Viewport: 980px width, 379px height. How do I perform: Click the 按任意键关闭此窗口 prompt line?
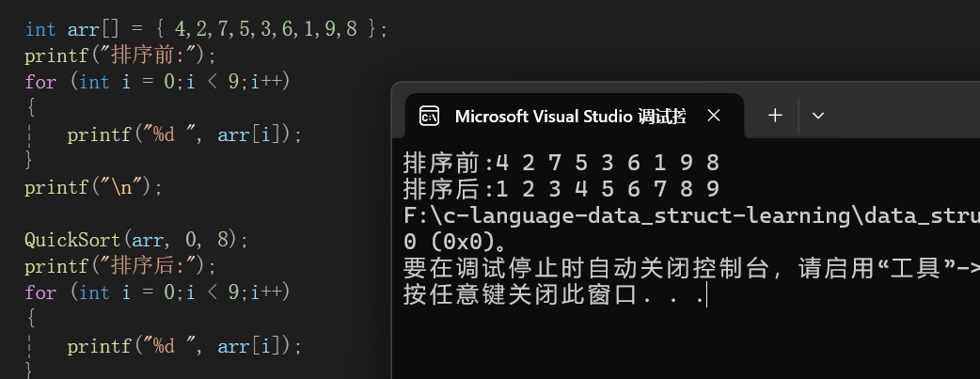(555, 294)
